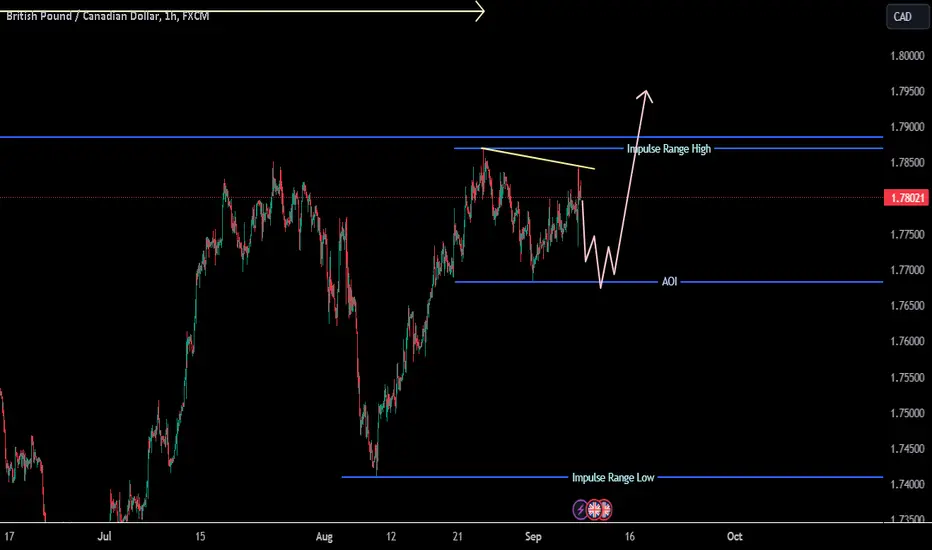Click the Aug date on time axis

click(x=324, y=536)
